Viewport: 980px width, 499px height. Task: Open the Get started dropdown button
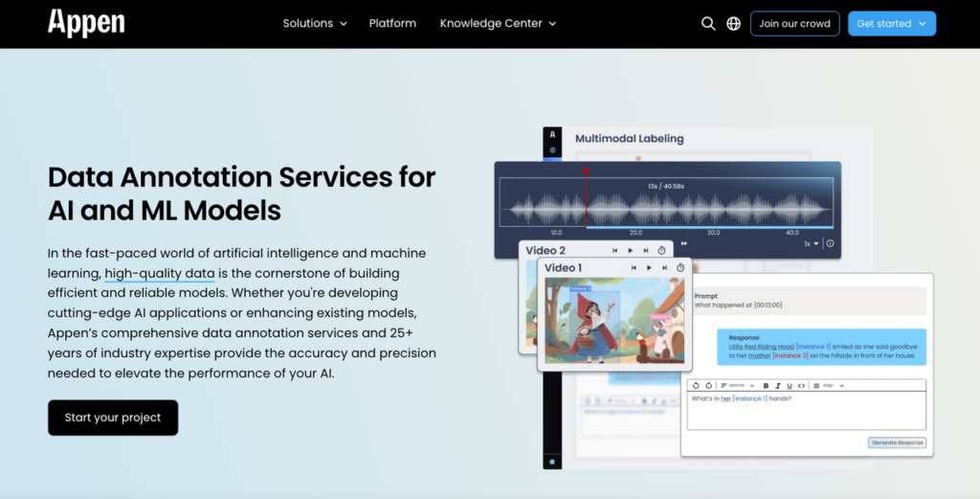click(x=892, y=24)
